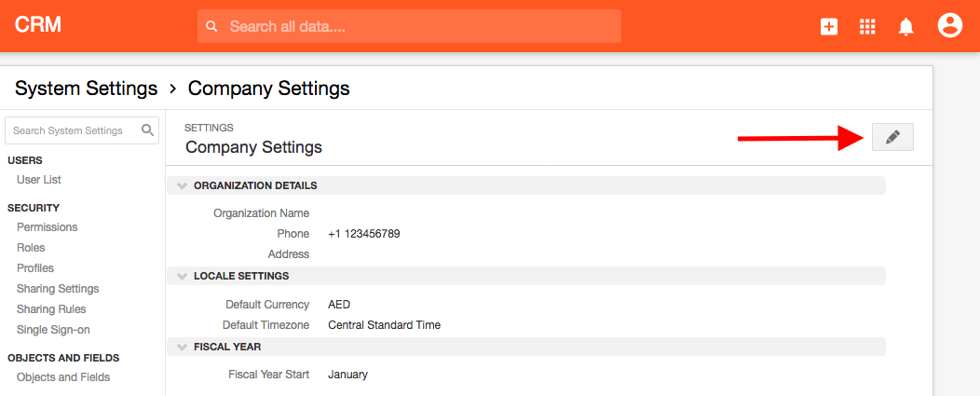Image resolution: width=980 pixels, height=396 pixels.
Task: Open Sharing Settings
Action: 58,289
